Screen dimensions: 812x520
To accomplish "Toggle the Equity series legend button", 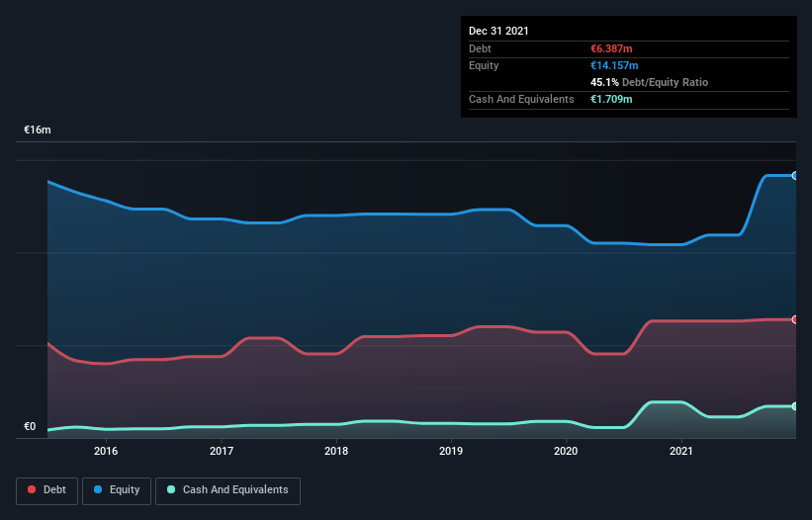I will pyautogui.click(x=117, y=490).
